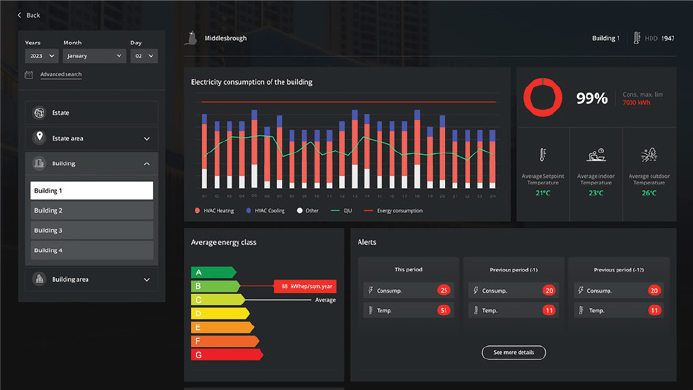Click the Building 1 label in header

pos(605,38)
